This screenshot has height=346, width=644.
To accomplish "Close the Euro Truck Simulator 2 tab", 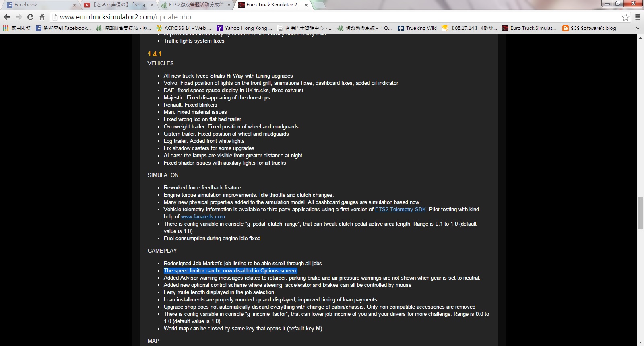I will click(x=306, y=5).
